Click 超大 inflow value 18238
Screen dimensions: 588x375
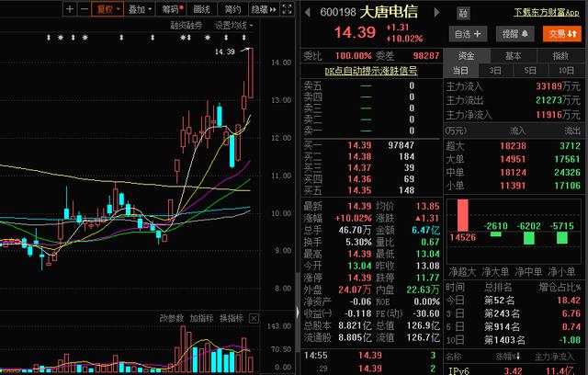tap(513, 146)
